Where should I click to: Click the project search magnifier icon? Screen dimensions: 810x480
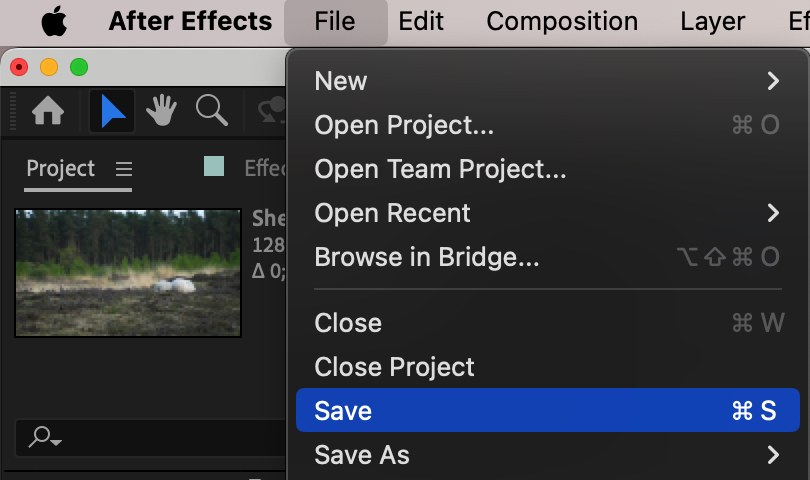45,437
